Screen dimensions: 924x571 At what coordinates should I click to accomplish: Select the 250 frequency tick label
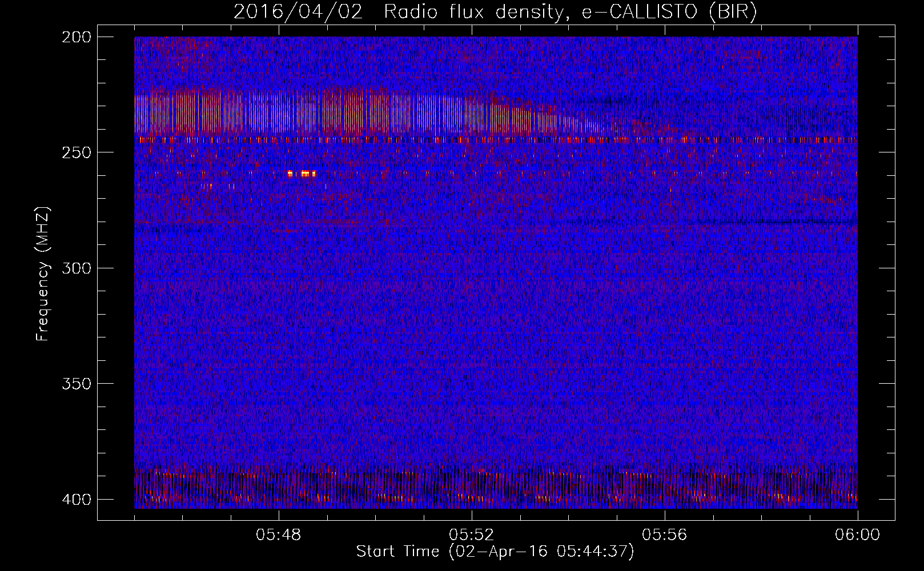(75, 152)
